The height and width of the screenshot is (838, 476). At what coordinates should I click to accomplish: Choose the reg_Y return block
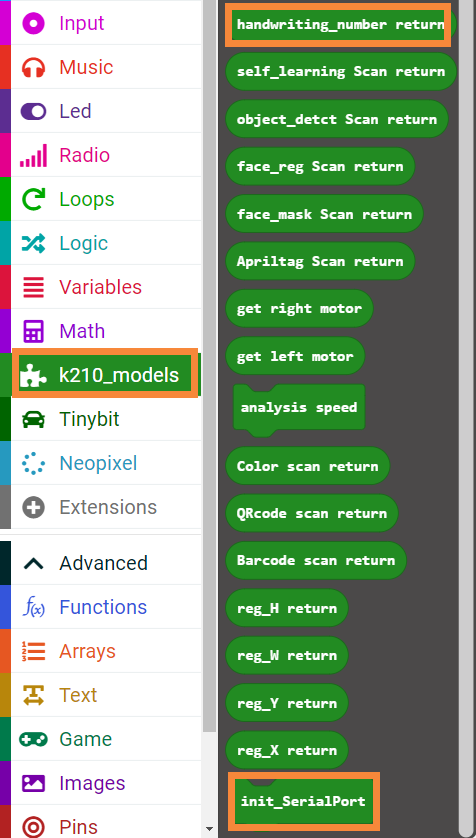coord(287,703)
